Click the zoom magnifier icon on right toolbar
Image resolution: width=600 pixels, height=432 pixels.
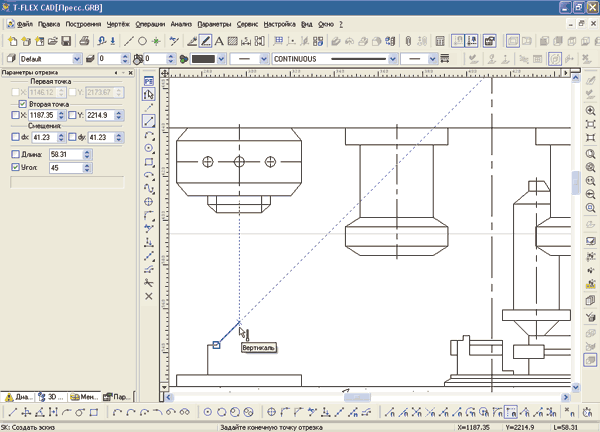pos(590,110)
